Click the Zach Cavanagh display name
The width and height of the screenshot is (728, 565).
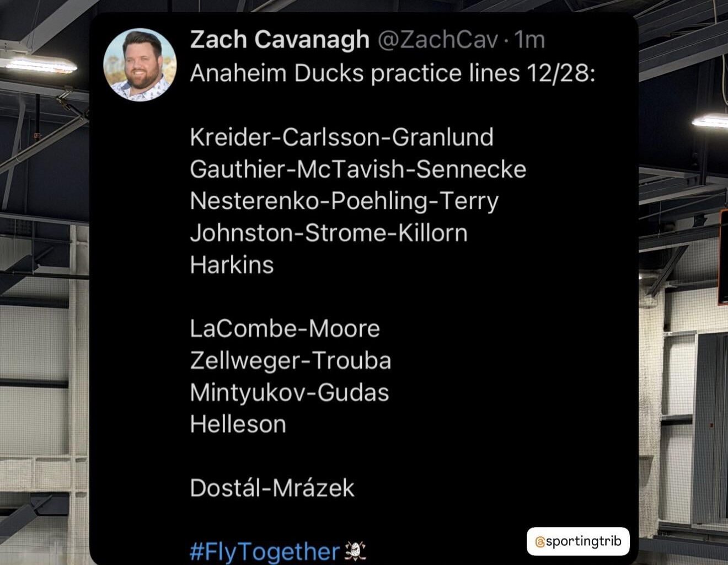[279, 40]
